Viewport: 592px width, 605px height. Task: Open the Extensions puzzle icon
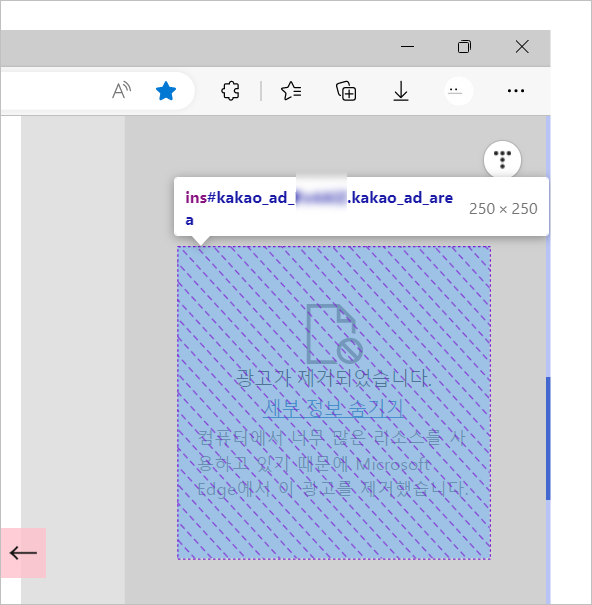coord(230,91)
